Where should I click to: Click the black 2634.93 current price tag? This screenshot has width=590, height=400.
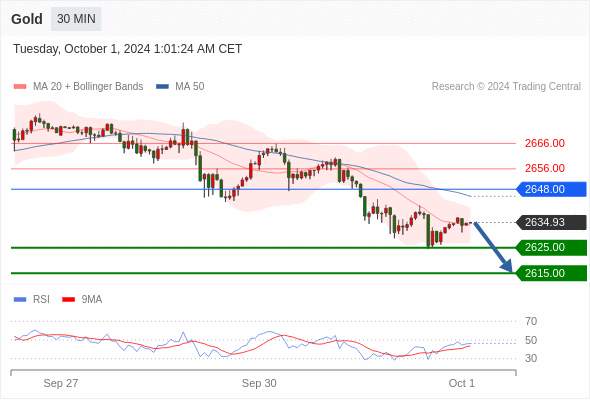(551, 222)
